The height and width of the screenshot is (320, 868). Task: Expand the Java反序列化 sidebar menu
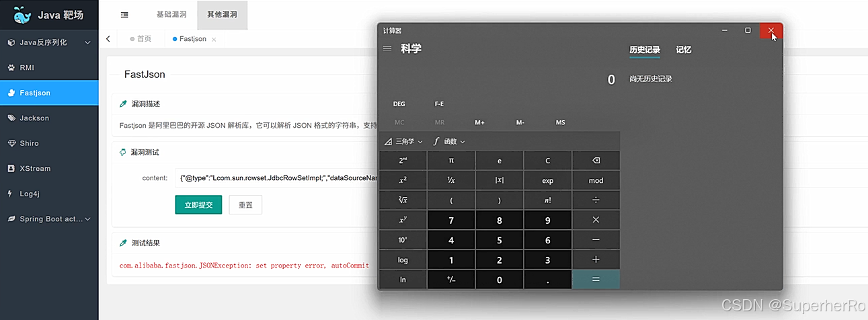pos(49,42)
